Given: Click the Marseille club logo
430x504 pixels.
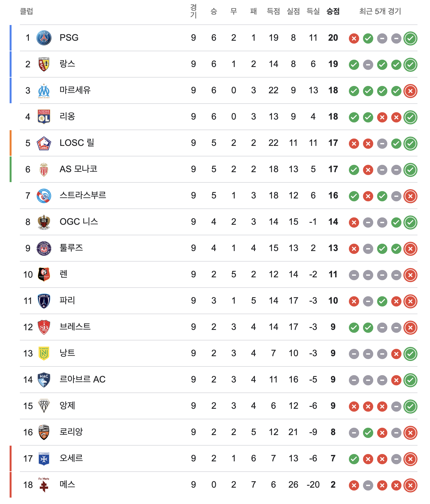Looking at the screenshot, I should point(44,91).
